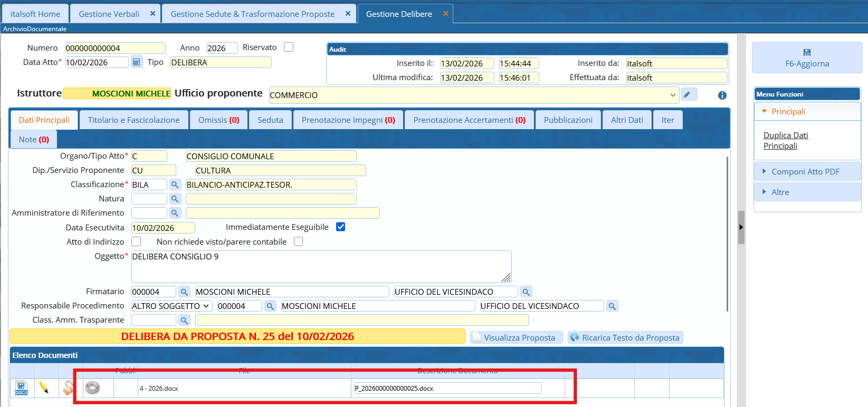Click into the Oggetto text area
Screen dimensions: 868x407
point(321,267)
